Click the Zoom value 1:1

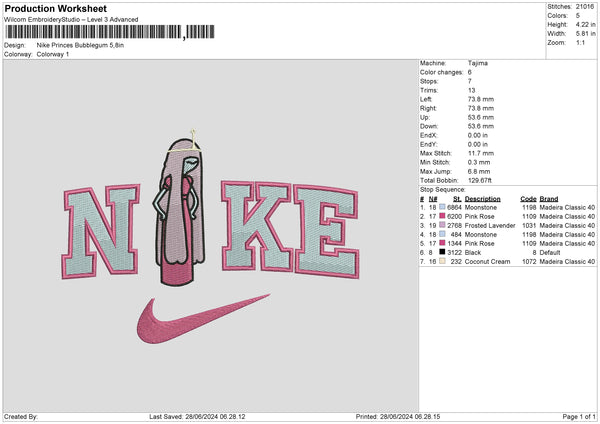(580, 42)
